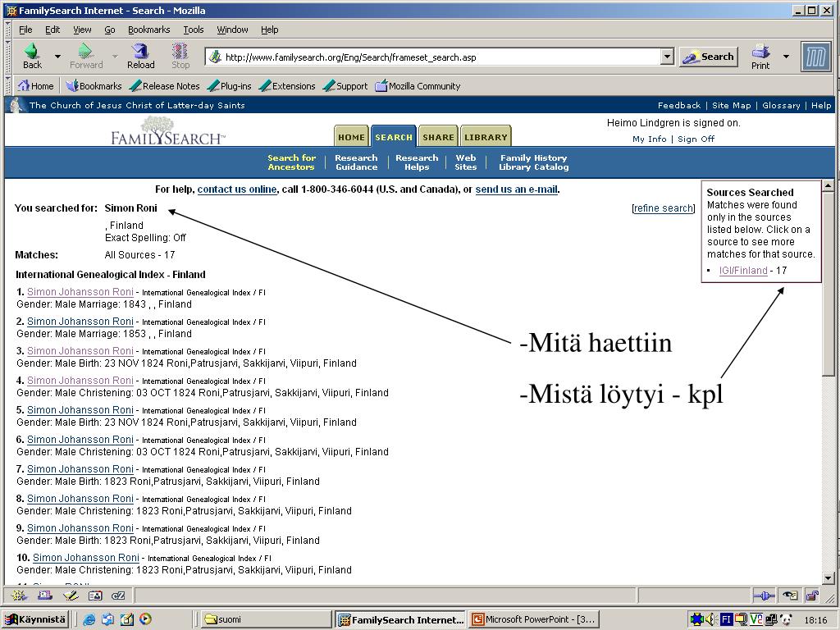
Task: Collapse the personal toolbar grippy
Action: [8, 85]
